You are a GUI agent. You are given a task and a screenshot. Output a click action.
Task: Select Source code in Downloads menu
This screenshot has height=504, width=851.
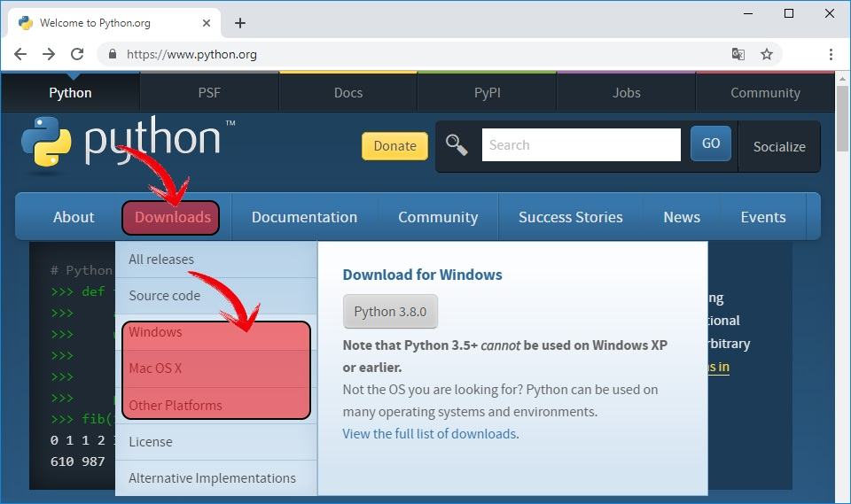216,296
